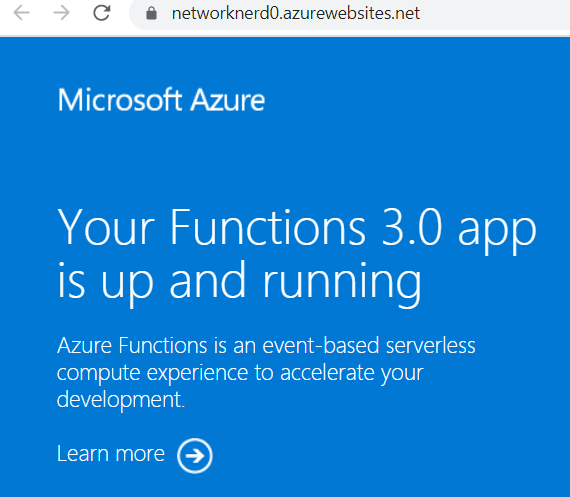Click the 'networknerd0' part of the URL
The image size is (570, 497).
tap(225, 14)
